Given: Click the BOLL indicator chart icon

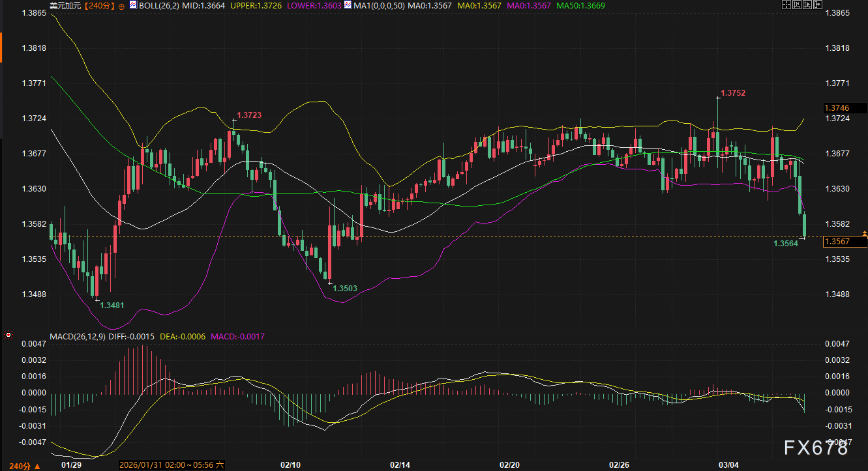Looking at the screenshot, I should [133, 5].
